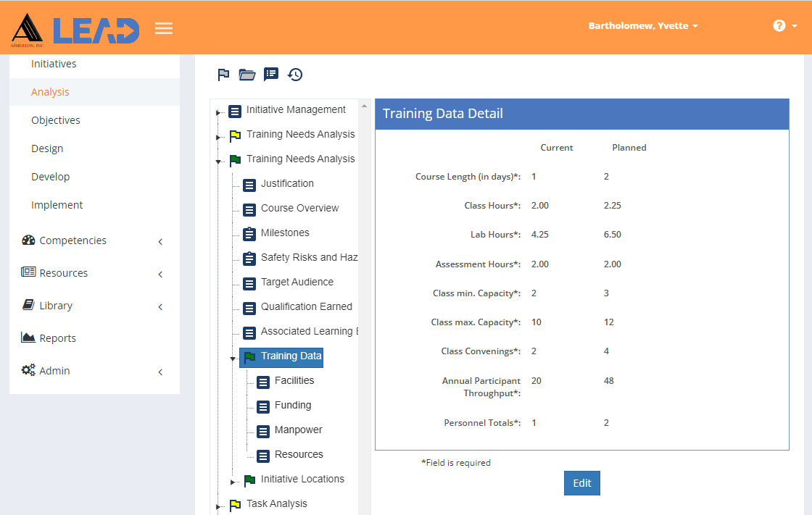The image size is (812, 515).
Task: Open Reports in the sidebar
Action: click(57, 338)
